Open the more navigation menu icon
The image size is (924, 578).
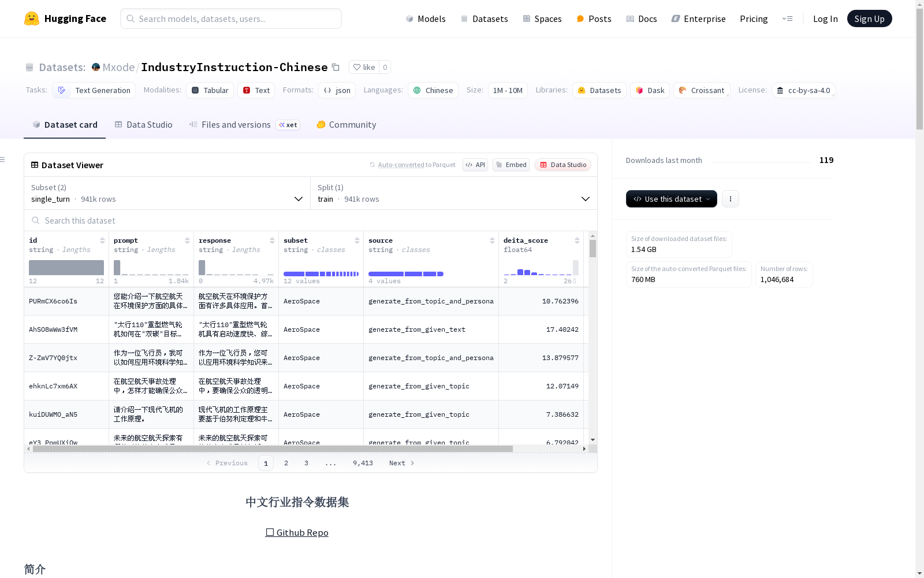pos(787,18)
